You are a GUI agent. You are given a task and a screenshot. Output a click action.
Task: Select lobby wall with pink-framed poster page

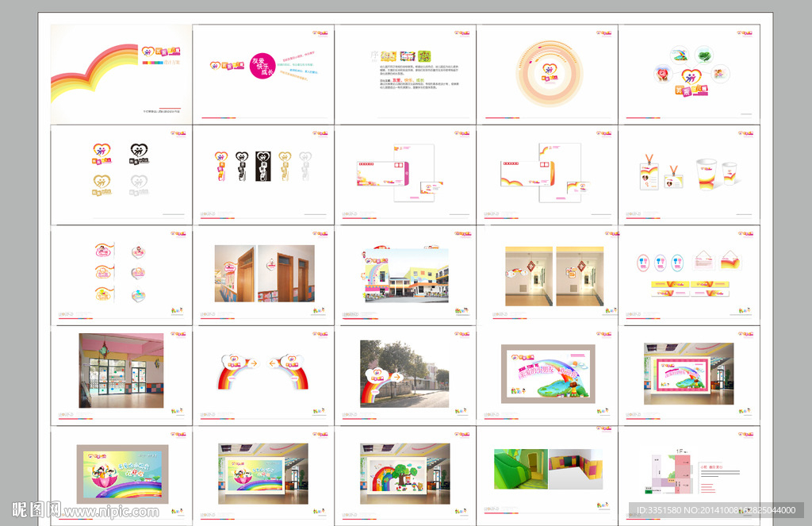tap(689, 376)
